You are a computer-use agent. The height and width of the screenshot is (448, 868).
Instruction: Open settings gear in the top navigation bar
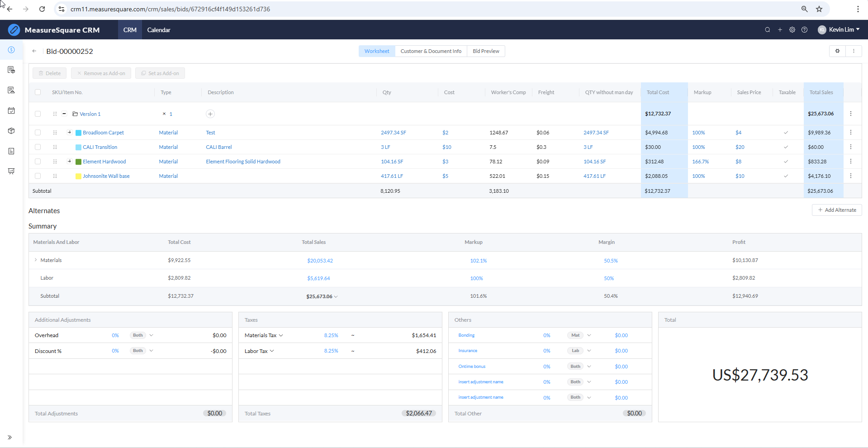point(792,30)
